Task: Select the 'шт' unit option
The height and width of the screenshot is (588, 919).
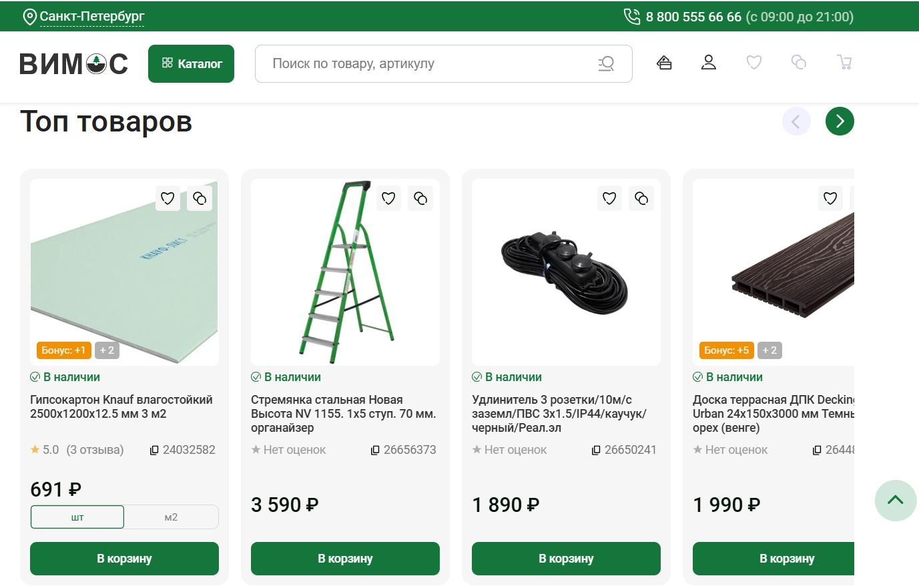Action: 77,517
